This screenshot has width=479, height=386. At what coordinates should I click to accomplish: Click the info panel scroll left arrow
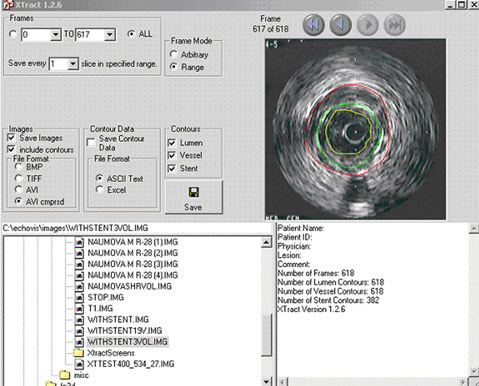click(x=283, y=382)
